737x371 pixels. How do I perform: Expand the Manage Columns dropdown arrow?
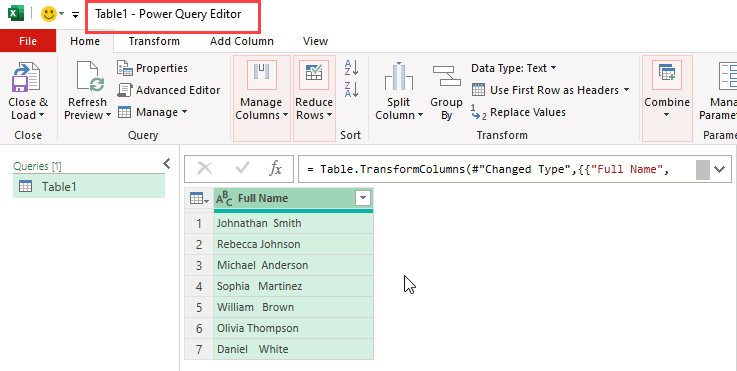[285, 115]
